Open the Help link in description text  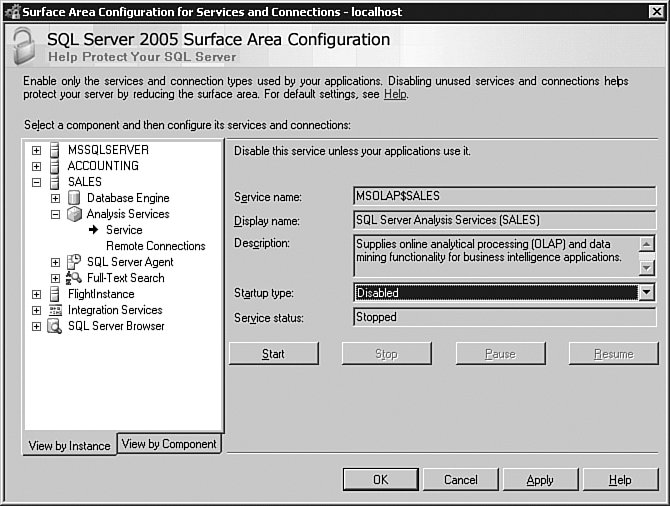(395, 94)
